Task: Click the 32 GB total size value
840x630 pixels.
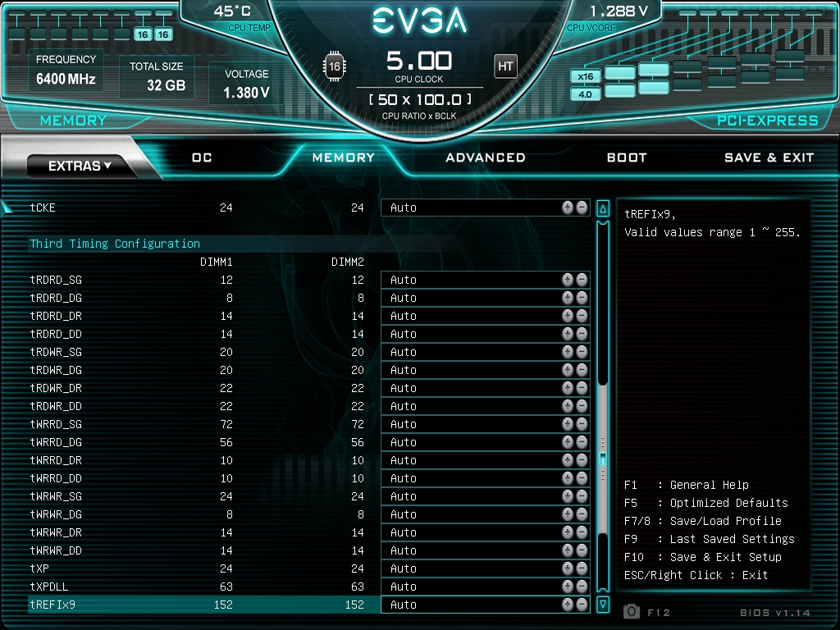Action: pos(166,85)
